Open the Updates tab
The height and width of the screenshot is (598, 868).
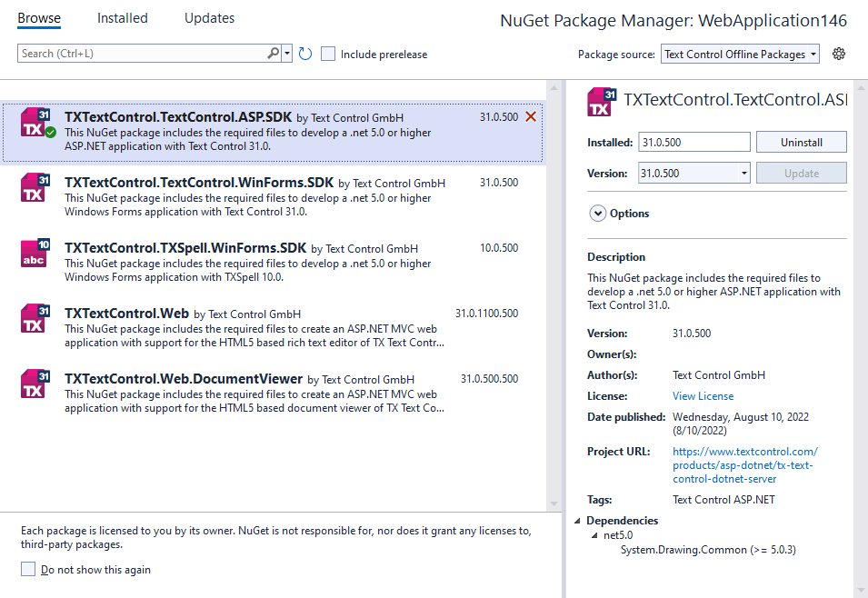(x=209, y=17)
